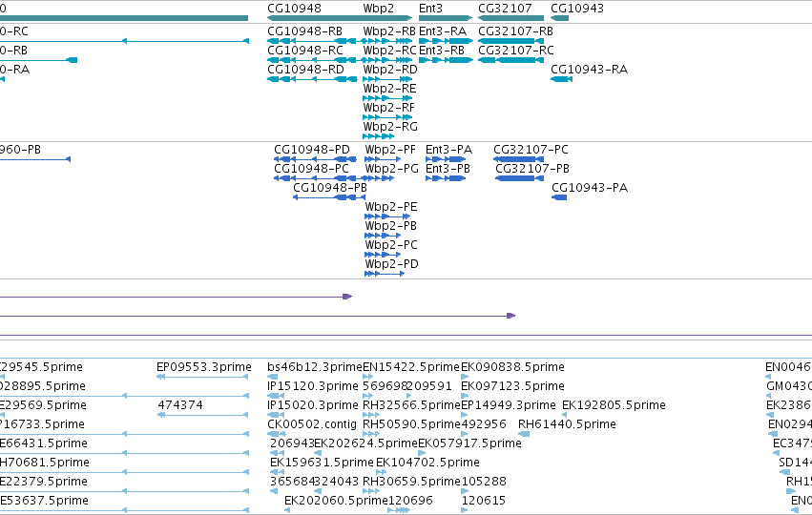Viewport: 812px width, 515px height.
Task: Click EST EK104702.5prime
Action: (x=427, y=463)
